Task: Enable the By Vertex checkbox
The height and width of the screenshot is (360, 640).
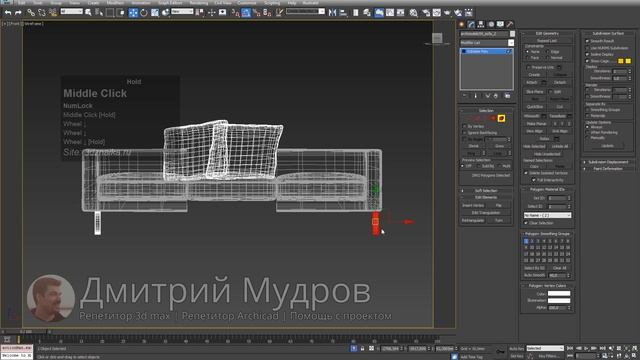Action: click(464, 127)
